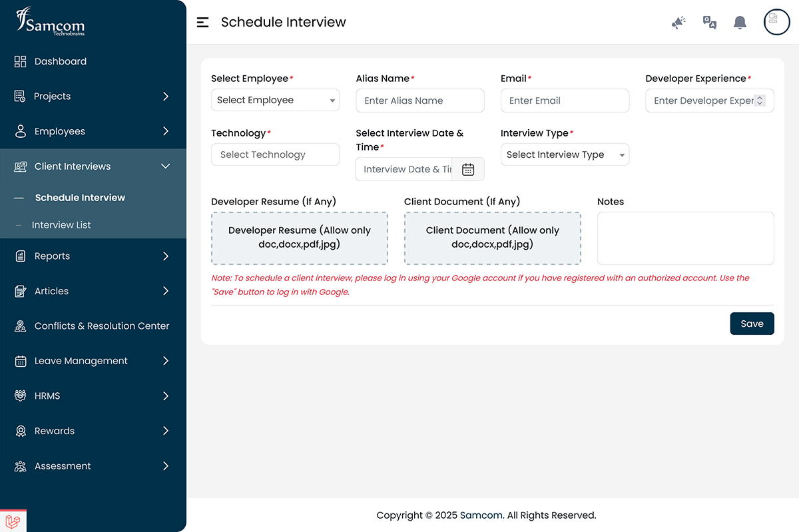
Task: Open the Reports menu label
Action: point(52,256)
